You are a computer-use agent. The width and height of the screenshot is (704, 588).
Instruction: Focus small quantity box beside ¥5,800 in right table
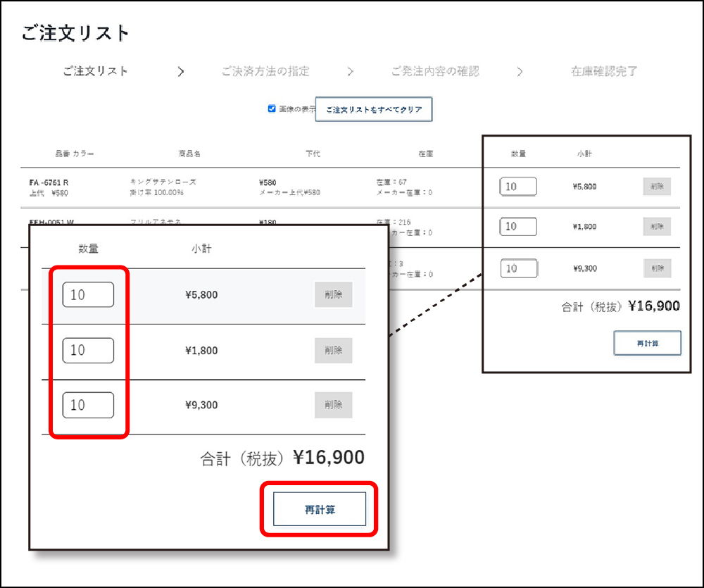coord(518,187)
